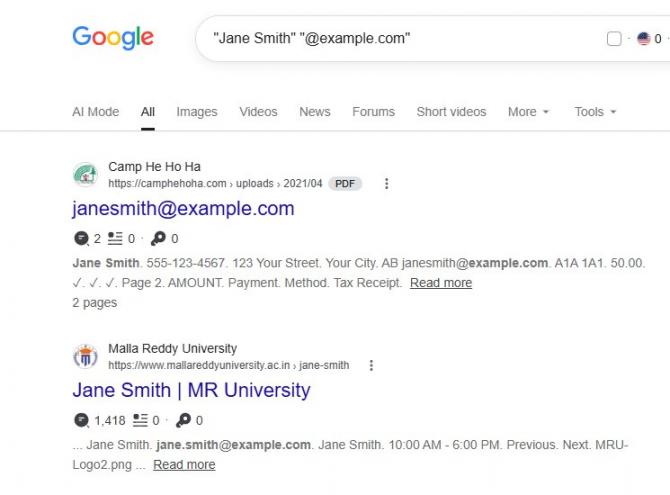Click the Camp He Ho Ha site name
Viewport: 670px width, 495px height.
pos(154,166)
